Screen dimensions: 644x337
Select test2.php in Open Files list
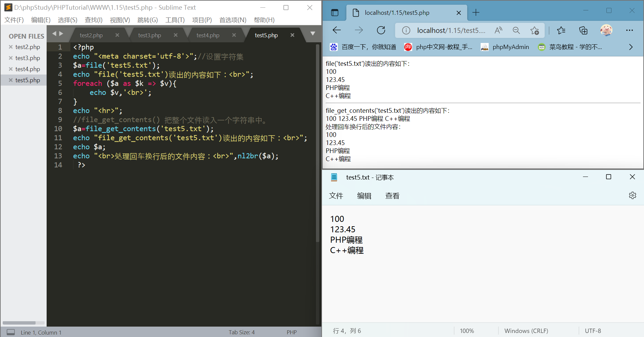click(x=28, y=47)
